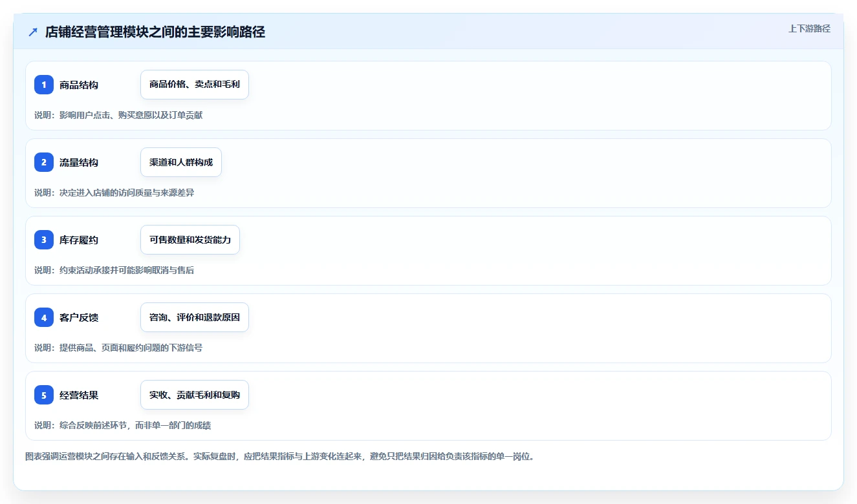Click the 上下游路径 label in header
The height and width of the screenshot is (504, 857).
[x=809, y=28]
